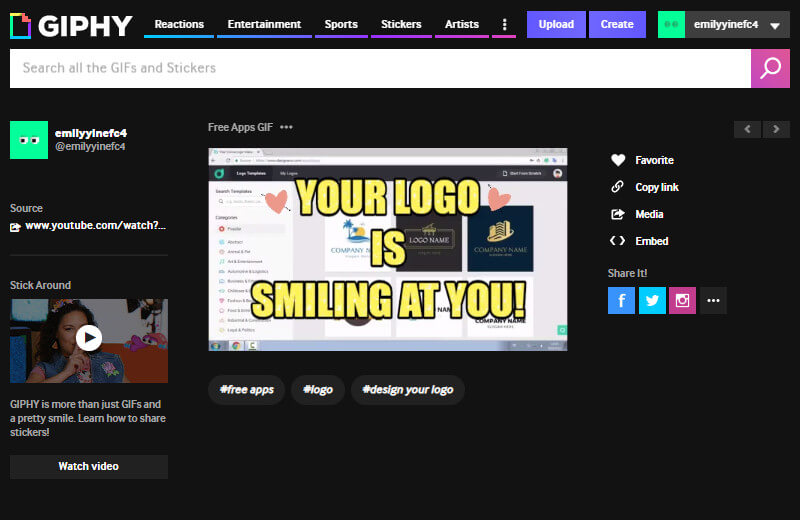The height and width of the screenshot is (520, 800).
Task: Open the YouTube source link
Action: click(95, 226)
